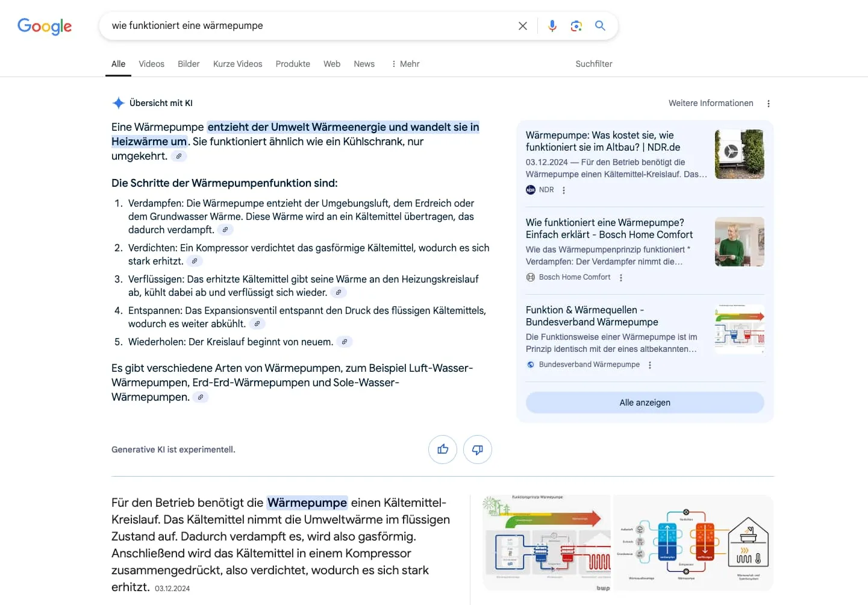The width and height of the screenshot is (868, 605).
Task: Click the Alle anzeigen button
Action: click(645, 403)
